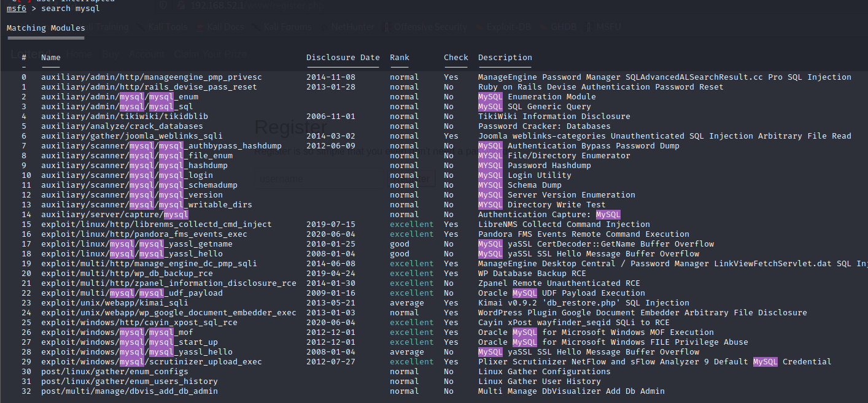The width and height of the screenshot is (868, 403).
Task: Select module exploit/linux/mysql/mysql_yassl_getname
Action: tap(137, 244)
